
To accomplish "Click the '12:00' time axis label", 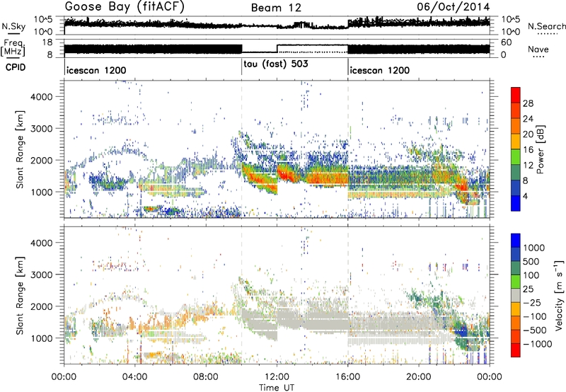I will (x=277, y=377).
